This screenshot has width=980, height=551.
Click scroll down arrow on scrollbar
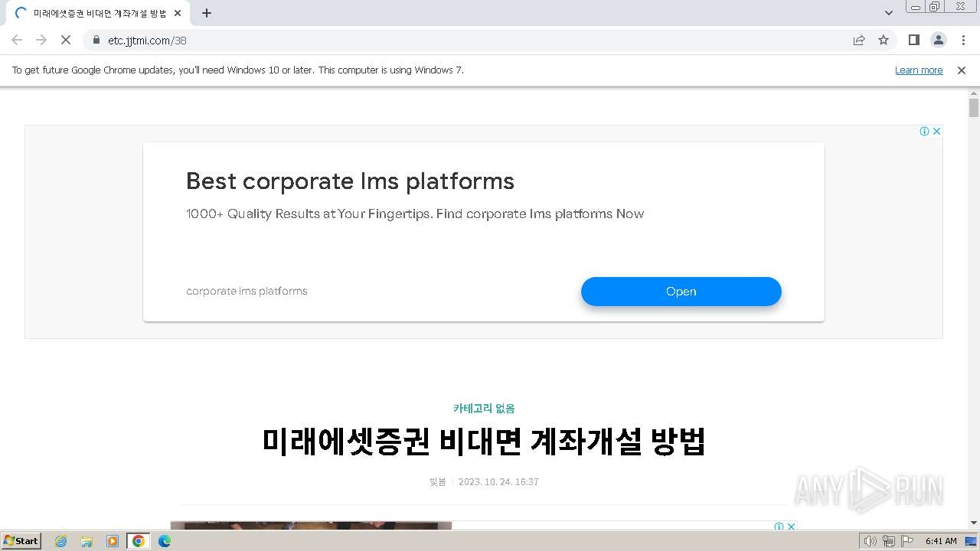pos(974,523)
